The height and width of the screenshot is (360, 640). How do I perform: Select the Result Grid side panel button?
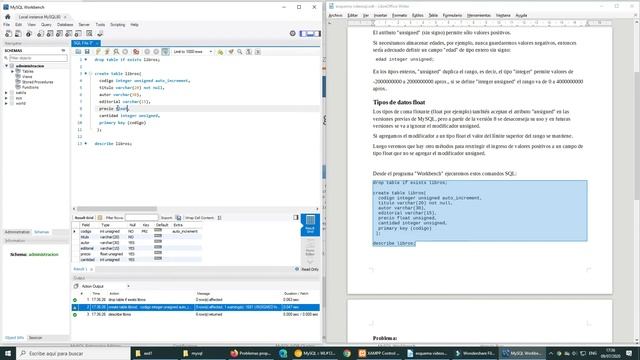click(x=310, y=224)
